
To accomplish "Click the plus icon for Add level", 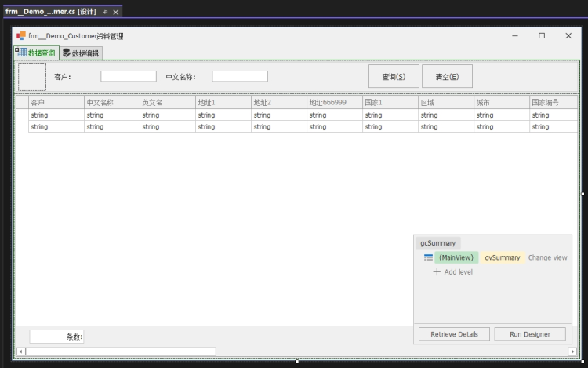I will pos(437,272).
